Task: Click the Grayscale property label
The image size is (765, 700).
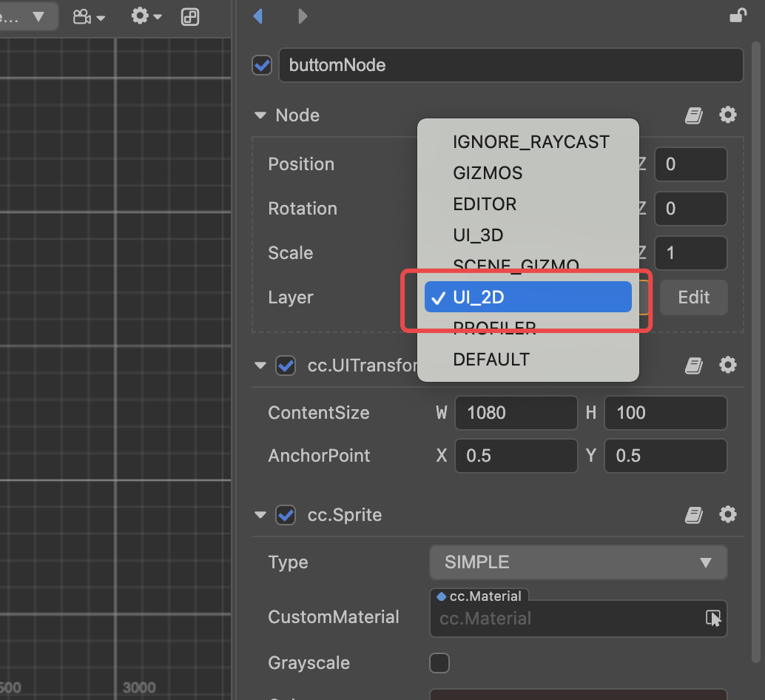Action: point(309,663)
